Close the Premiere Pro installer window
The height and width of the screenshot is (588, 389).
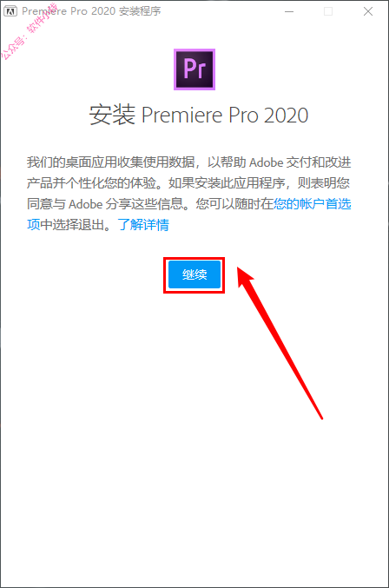[x=368, y=11]
